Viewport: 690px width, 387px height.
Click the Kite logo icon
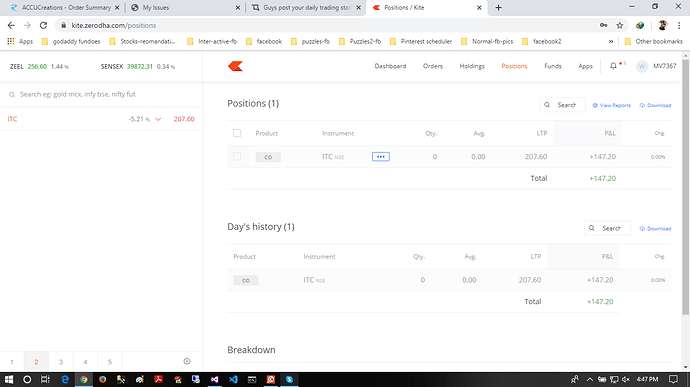pyautogui.click(x=235, y=66)
